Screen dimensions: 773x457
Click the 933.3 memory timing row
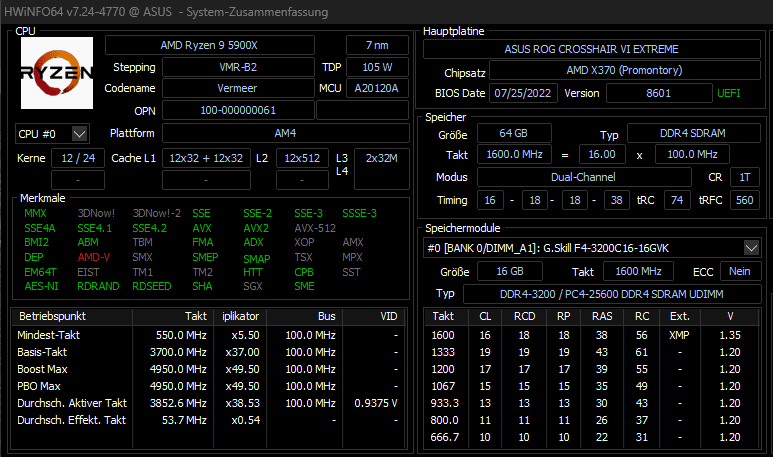point(592,403)
